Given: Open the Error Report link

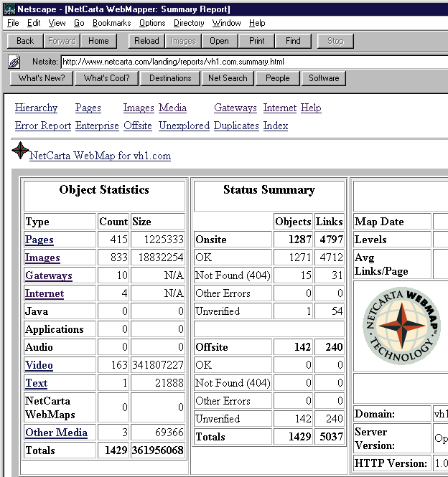Looking at the screenshot, I should [x=43, y=126].
